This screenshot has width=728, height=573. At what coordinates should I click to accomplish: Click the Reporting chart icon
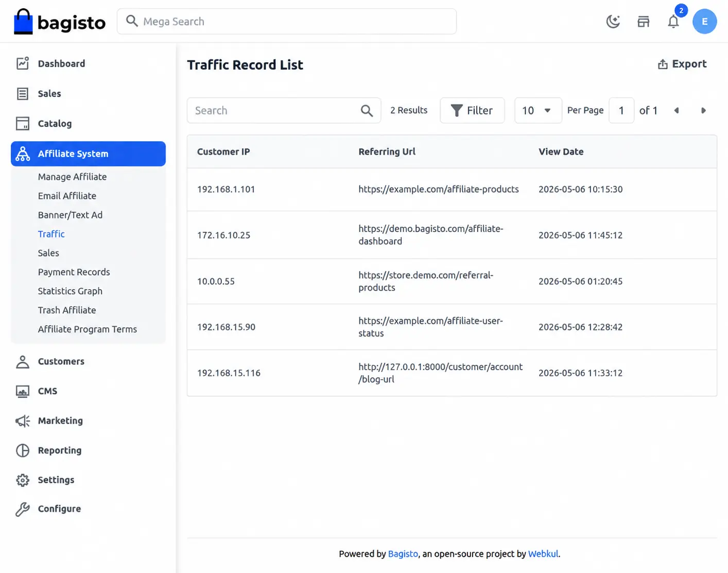click(x=23, y=450)
